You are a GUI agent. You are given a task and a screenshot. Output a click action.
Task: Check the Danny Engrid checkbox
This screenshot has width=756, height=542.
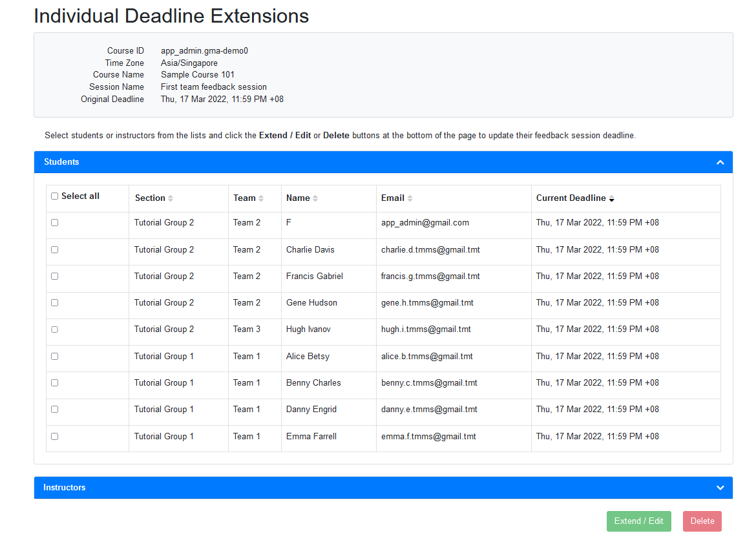click(x=54, y=410)
